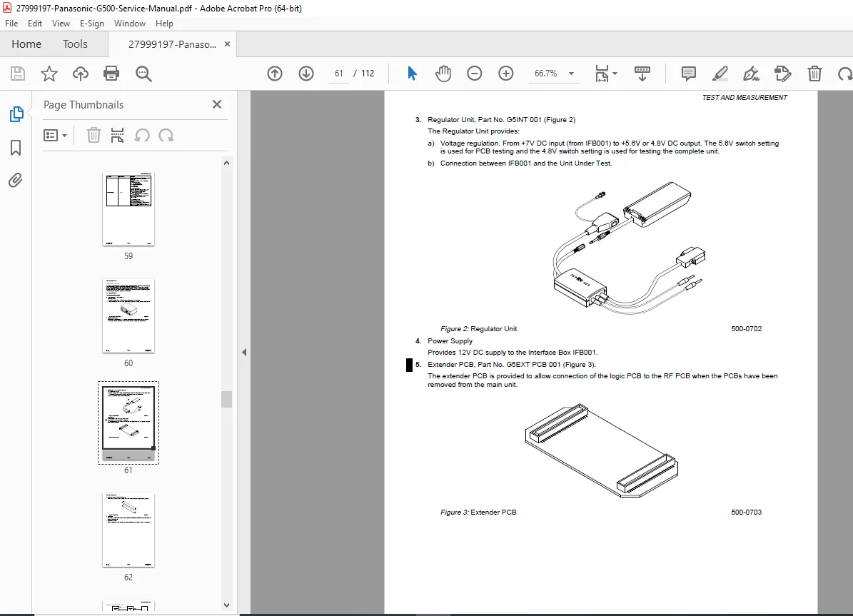853x616 pixels.
Task: Collapse the left navigation pane arrow
Action: click(244, 352)
